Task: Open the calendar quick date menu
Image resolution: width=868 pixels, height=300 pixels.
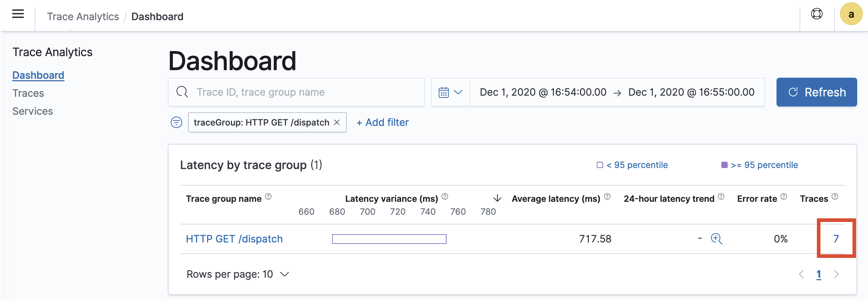Action: [450, 92]
